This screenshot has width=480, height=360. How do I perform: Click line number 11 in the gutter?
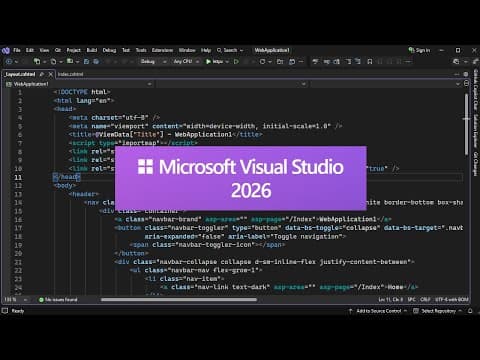(18, 177)
